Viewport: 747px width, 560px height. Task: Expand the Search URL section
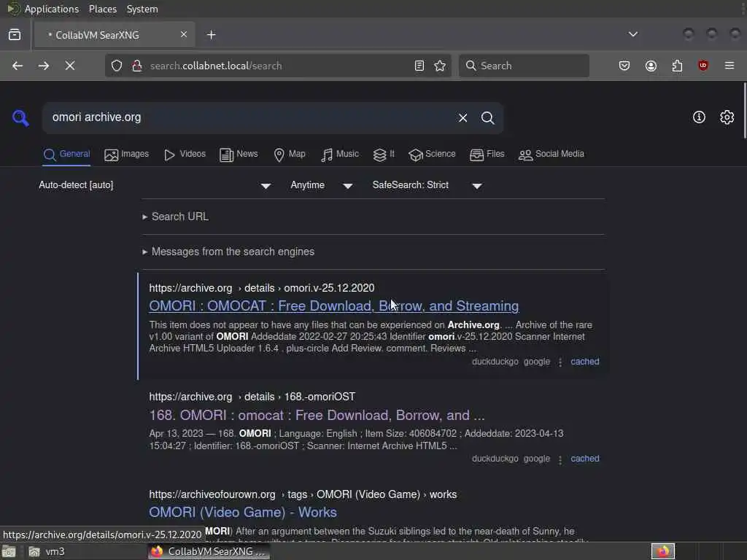[x=175, y=217]
